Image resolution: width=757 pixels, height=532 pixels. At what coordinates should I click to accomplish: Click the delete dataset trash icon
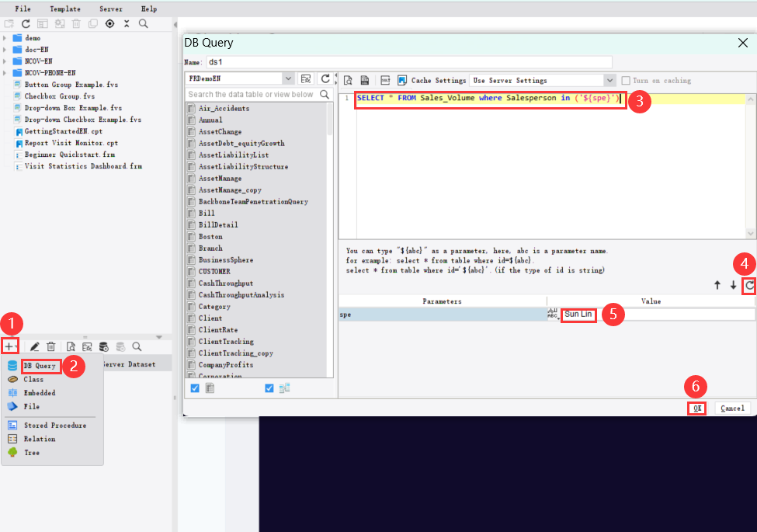click(x=51, y=347)
